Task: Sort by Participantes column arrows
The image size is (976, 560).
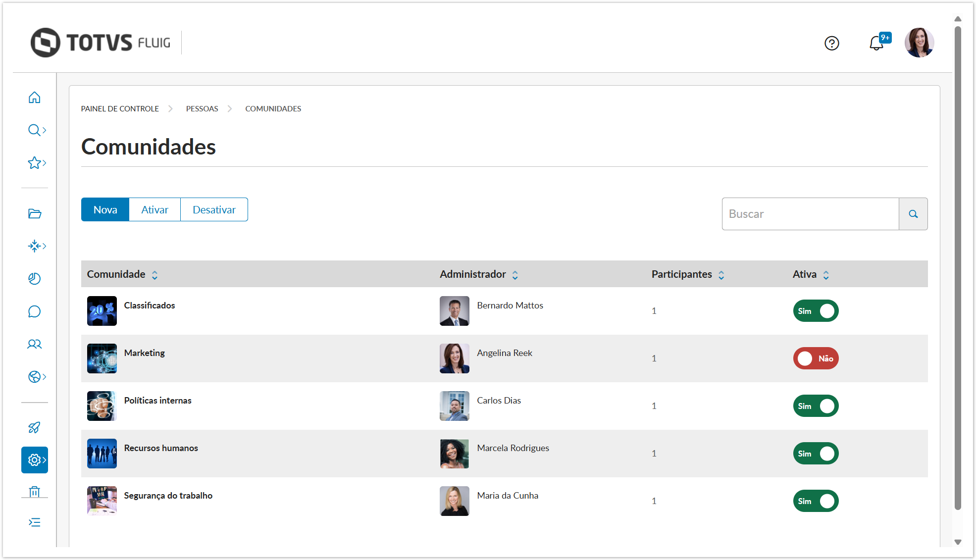Action: pos(721,275)
